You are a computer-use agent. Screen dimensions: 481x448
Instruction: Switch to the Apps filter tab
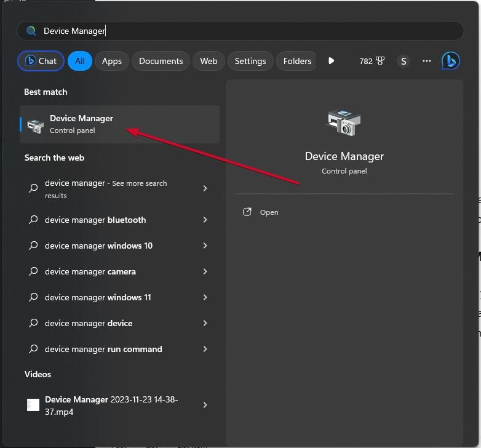coord(112,61)
